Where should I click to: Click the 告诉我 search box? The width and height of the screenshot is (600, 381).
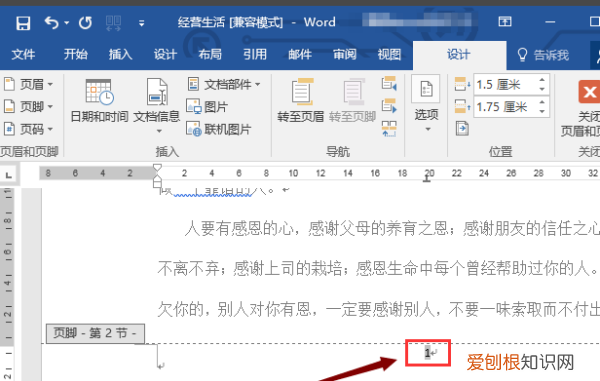point(543,55)
